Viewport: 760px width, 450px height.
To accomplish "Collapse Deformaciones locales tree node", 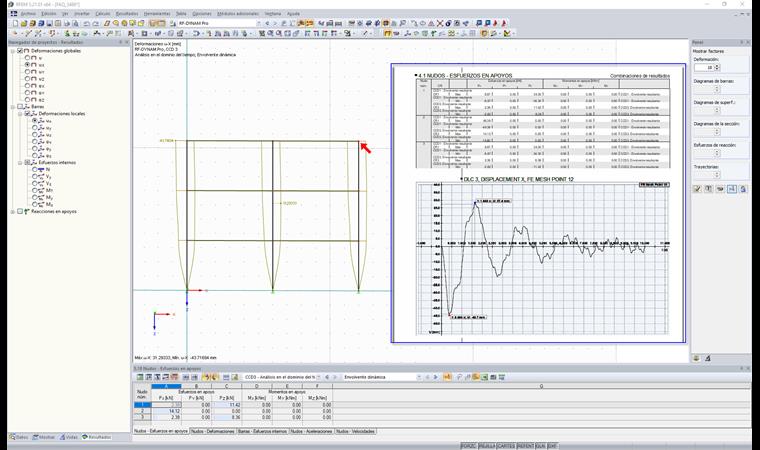I will point(20,113).
